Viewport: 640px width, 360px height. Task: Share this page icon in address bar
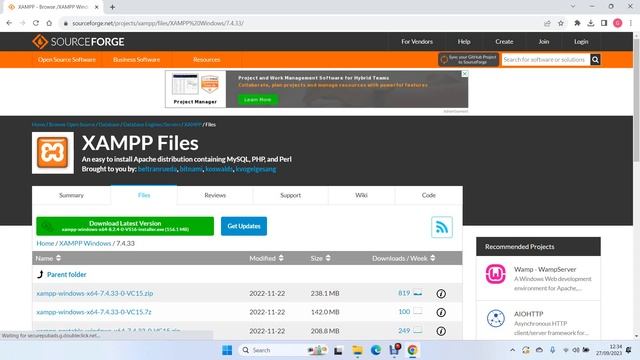(x=547, y=23)
